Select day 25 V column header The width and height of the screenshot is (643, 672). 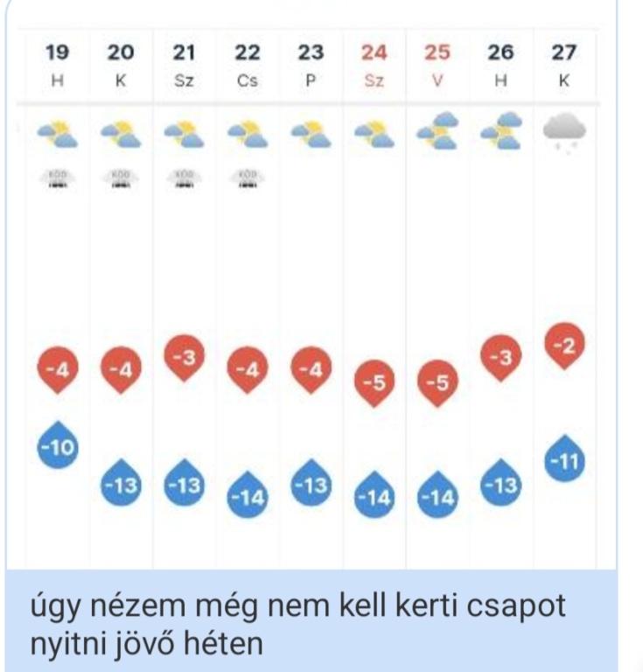pyautogui.click(x=437, y=64)
